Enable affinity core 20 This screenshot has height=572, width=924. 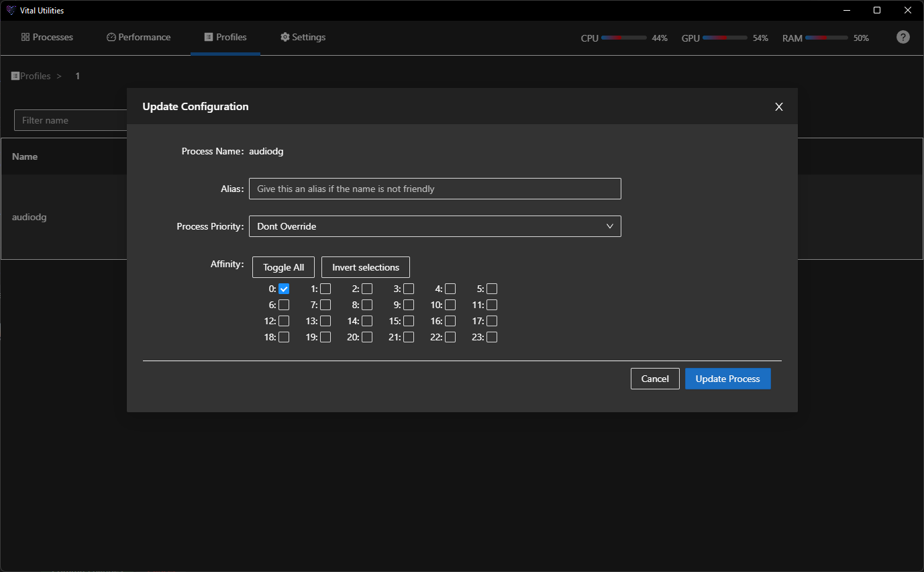click(367, 337)
